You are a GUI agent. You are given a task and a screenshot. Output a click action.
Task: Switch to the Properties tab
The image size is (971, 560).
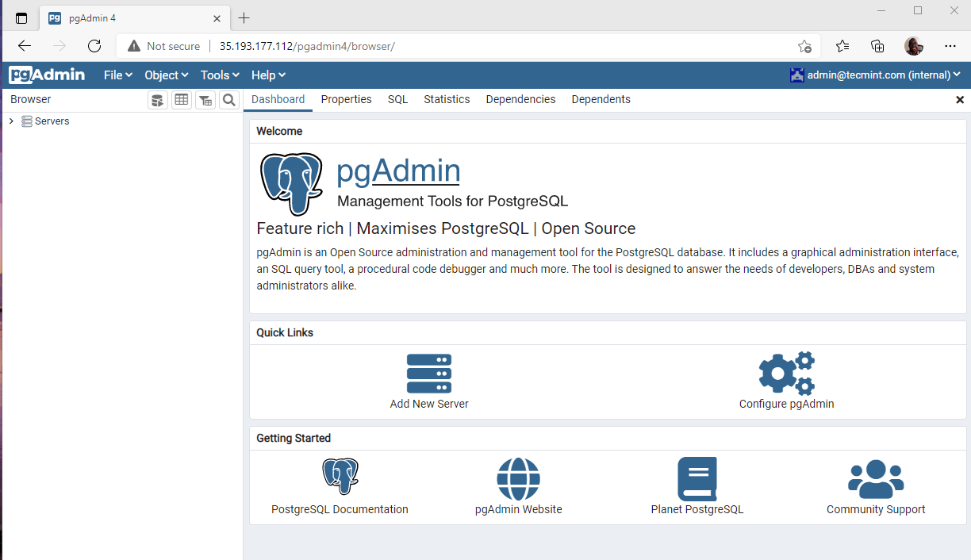pyautogui.click(x=347, y=99)
